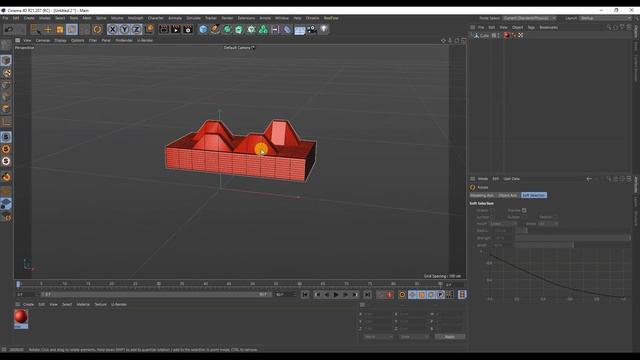This screenshot has height=360, width=640.
Task: Click Render to Picture Viewer icon
Action: coord(176,29)
